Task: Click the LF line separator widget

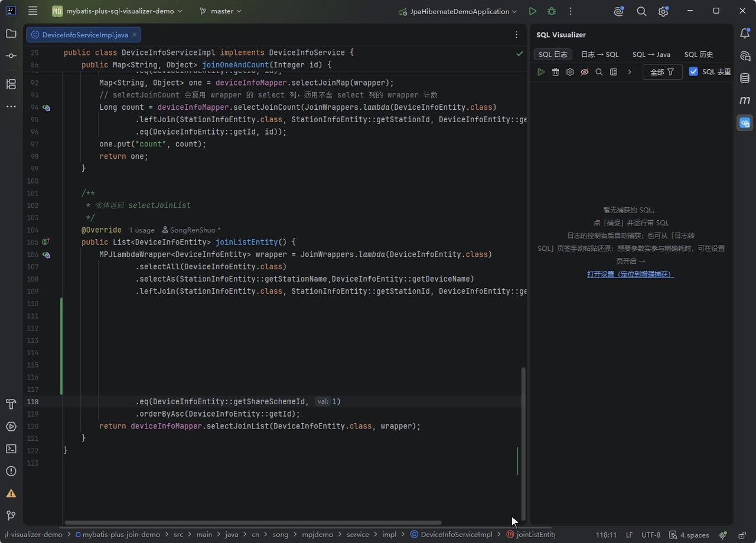Action: (630, 535)
